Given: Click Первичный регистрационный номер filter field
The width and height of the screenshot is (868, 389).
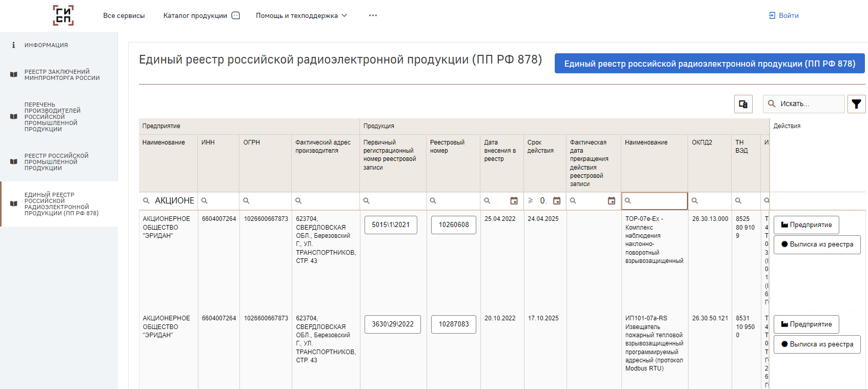Looking at the screenshot, I should pyautogui.click(x=393, y=201).
